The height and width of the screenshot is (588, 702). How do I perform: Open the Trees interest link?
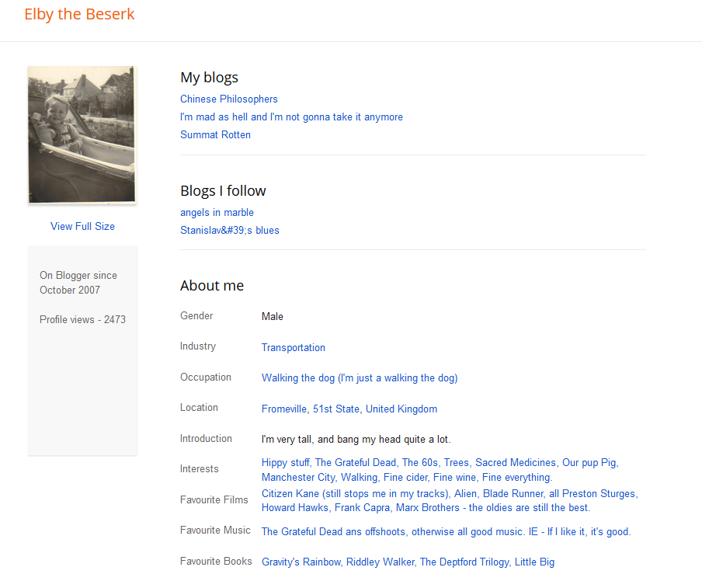coord(456,463)
